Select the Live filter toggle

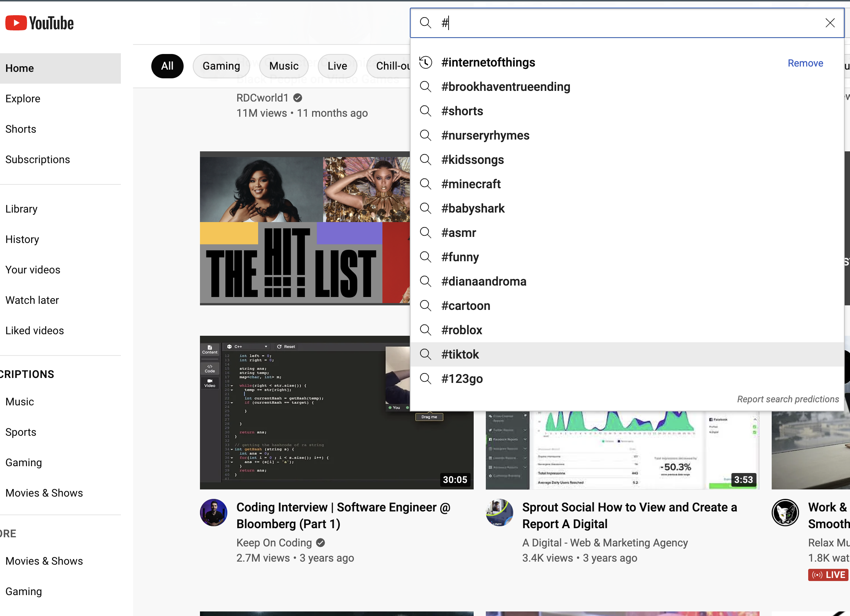click(336, 65)
